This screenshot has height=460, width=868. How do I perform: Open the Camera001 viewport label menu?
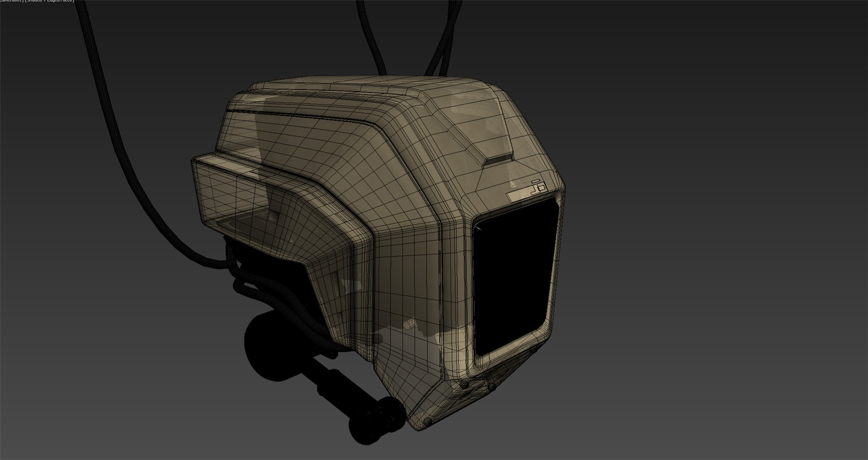click(12, 1)
